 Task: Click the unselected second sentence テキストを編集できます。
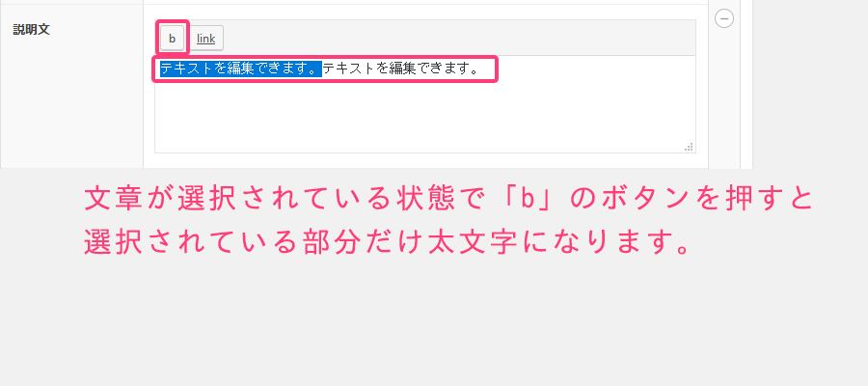(401, 69)
